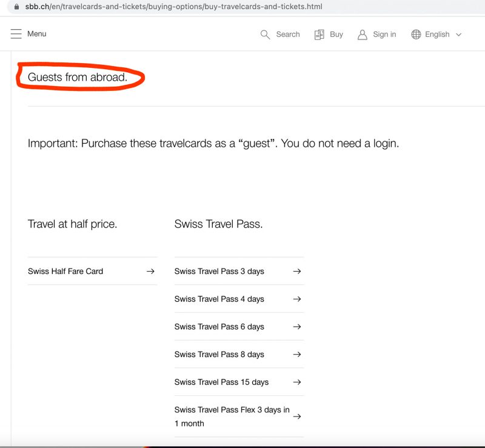
Task: Open Swiss Travel Pass 15 days link
Action: (239, 382)
